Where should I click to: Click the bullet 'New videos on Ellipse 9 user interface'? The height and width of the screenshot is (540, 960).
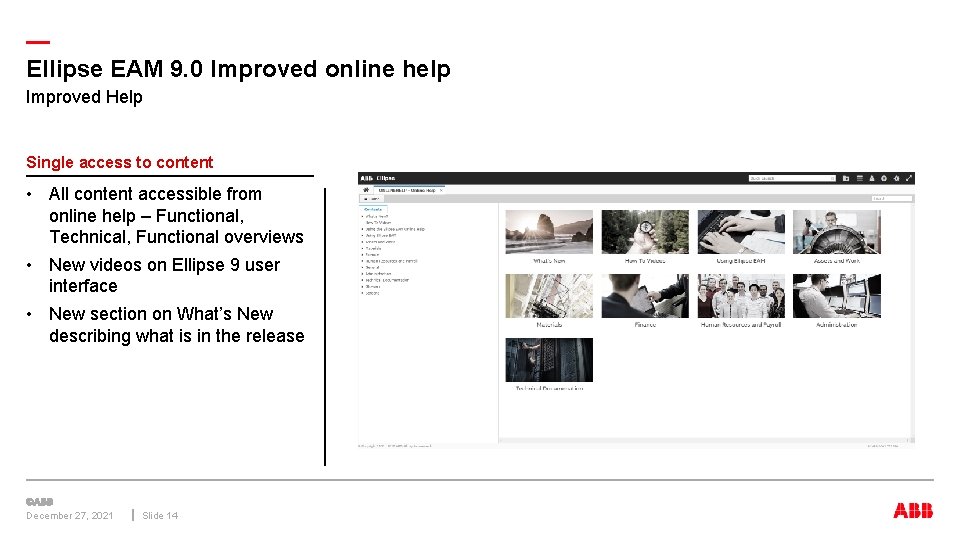[164, 276]
